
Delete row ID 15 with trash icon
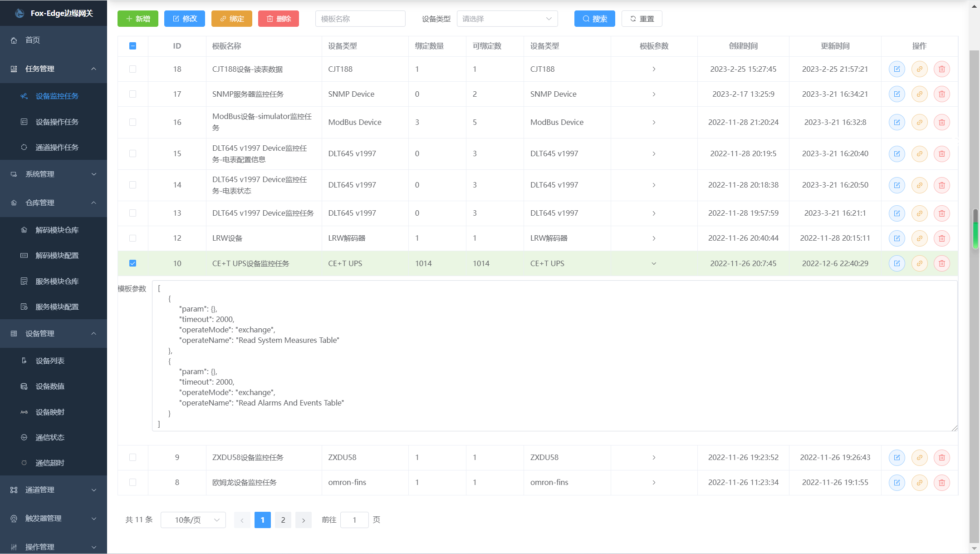tap(942, 153)
